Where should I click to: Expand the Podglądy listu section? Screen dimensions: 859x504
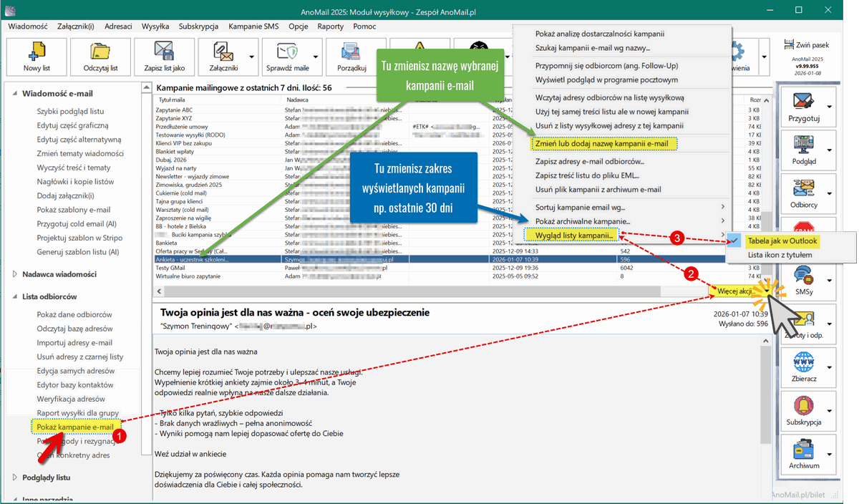point(16,477)
